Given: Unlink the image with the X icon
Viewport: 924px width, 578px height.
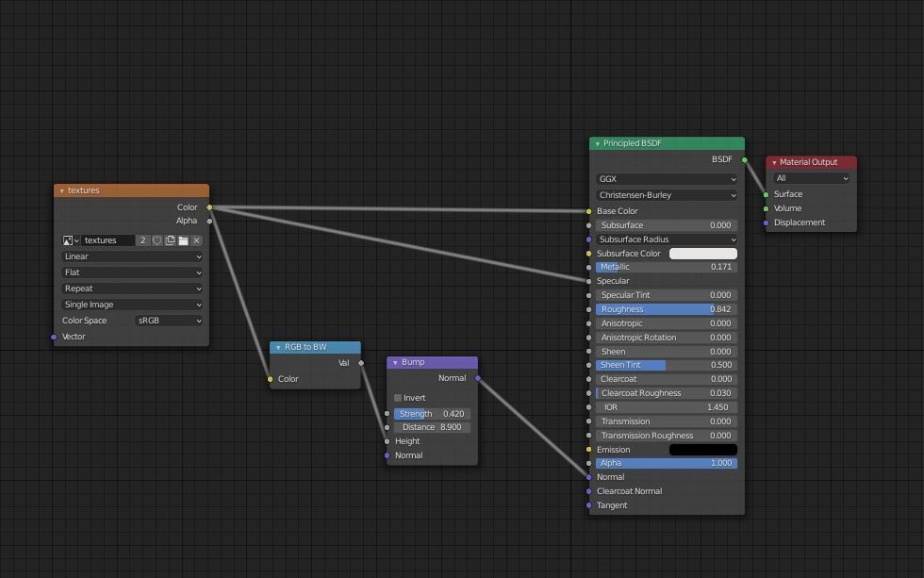Looking at the screenshot, I should [197, 240].
